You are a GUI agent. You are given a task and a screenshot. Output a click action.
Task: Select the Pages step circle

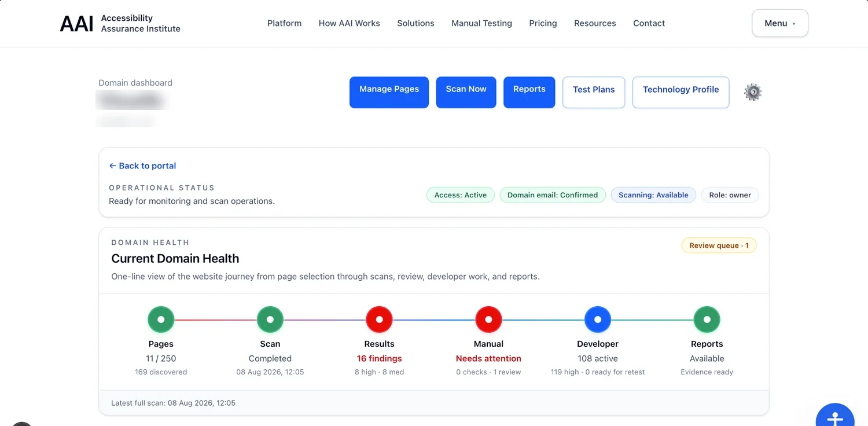[161, 319]
